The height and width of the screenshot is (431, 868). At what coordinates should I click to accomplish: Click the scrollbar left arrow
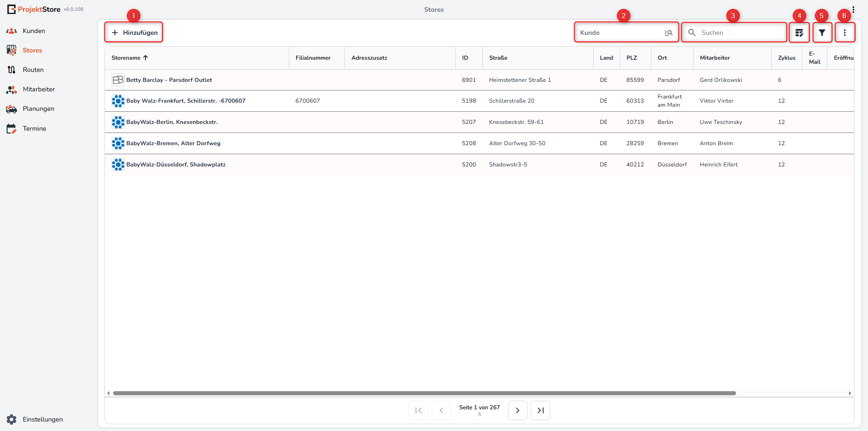tap(108, 393)
